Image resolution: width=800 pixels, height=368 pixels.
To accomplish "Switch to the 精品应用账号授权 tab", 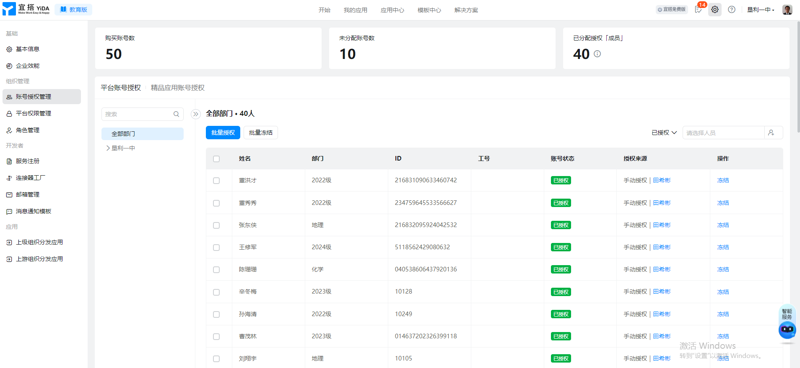I will tap(178, 88).
